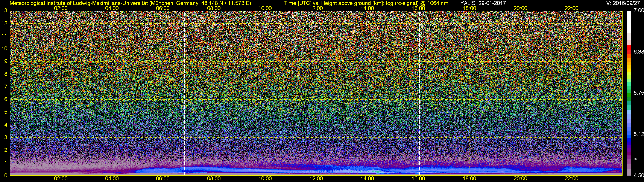Click the 06:00 label on the upper time axis
Image resolution: width=644 pixels, height=182 pixels.
(x=163, y=8)
